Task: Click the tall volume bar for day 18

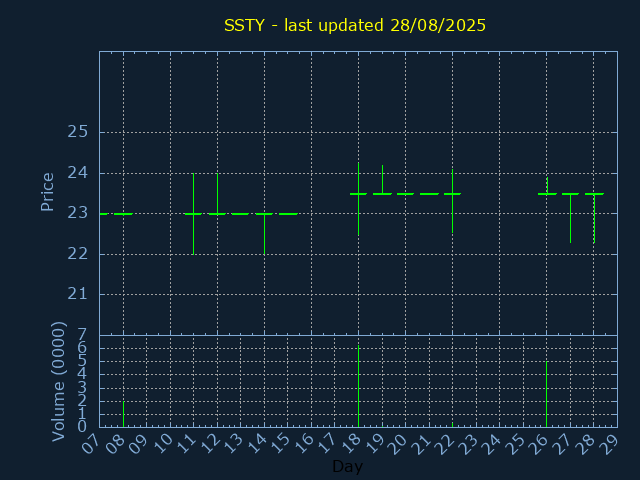Action: [358, 386]
